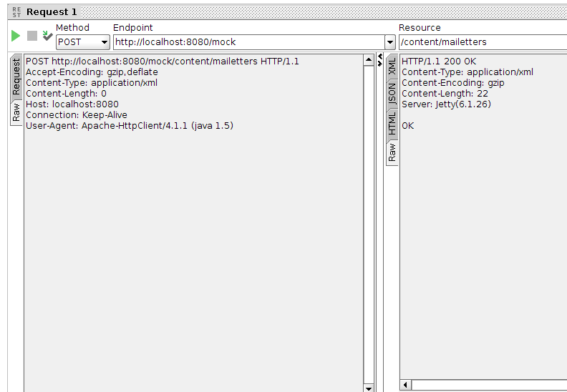Switch to the vertical Request tab
This screenshot has height=392, width=567.
16,77
